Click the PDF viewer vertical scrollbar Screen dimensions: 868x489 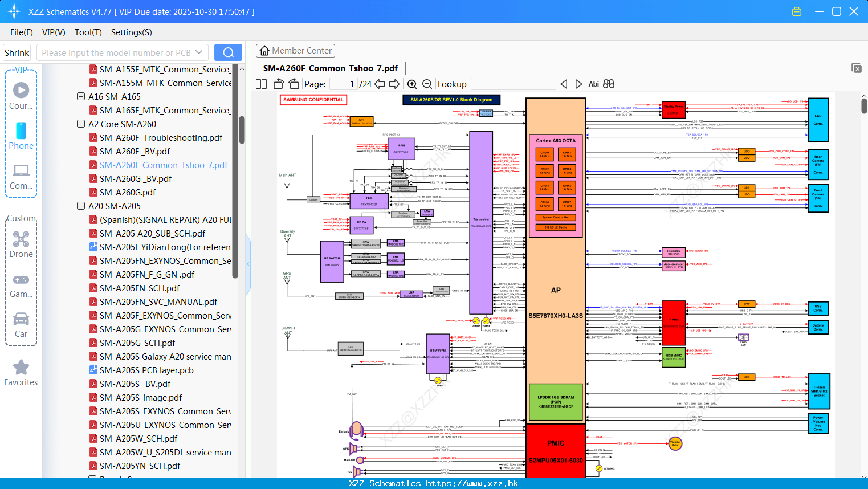point(864,106)
